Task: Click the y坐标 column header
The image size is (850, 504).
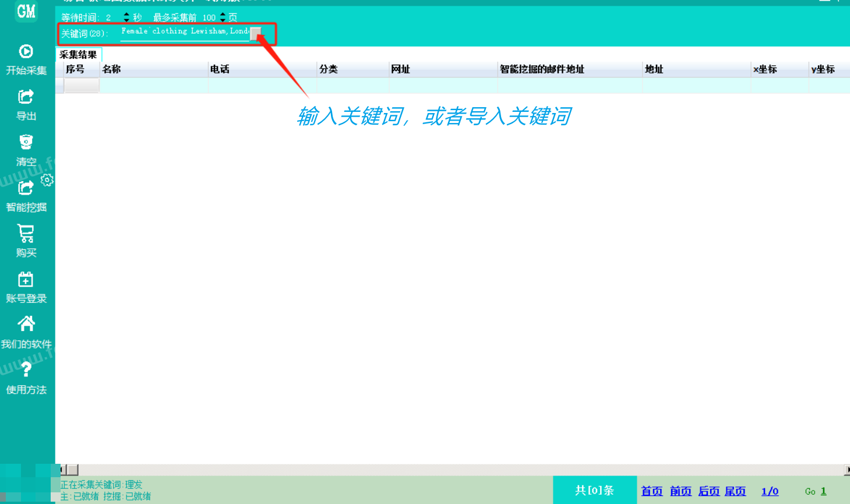Action: pyautogui.click(x=829, y=69)
